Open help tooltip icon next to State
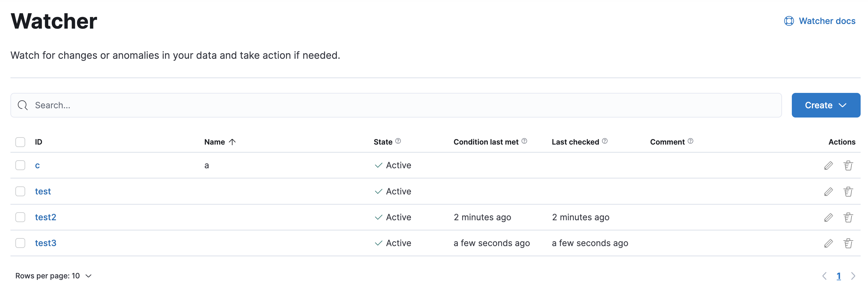 (x=398, y=142)
